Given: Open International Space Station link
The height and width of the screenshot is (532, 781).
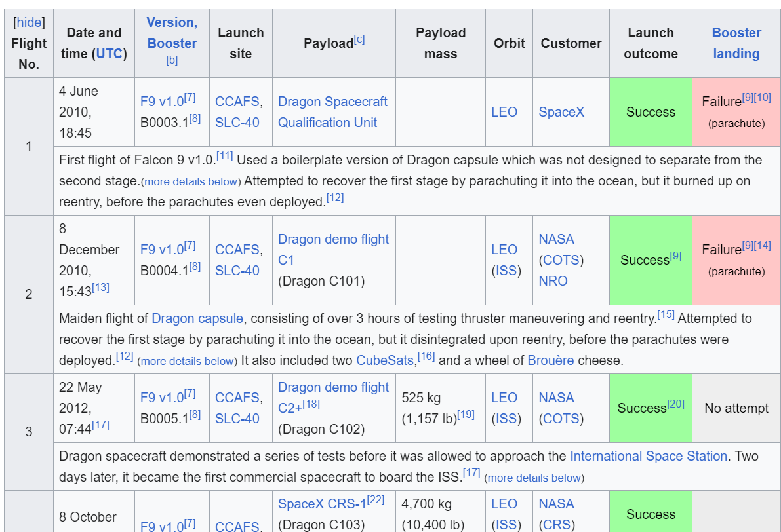Looking at the screenshot, I should point(649,456).
